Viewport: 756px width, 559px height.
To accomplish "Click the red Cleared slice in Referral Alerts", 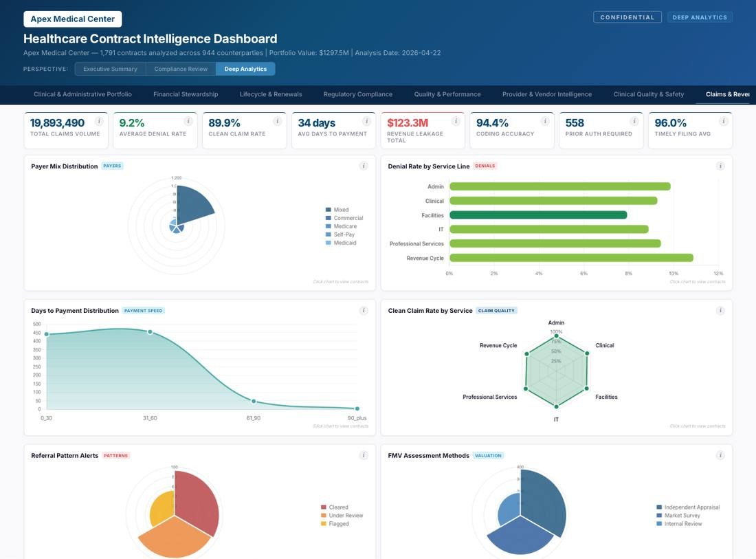I will [195, 502].
